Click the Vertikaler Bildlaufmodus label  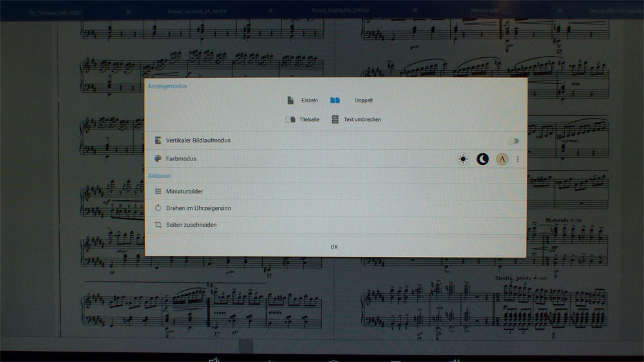click(x=198, y=140)
